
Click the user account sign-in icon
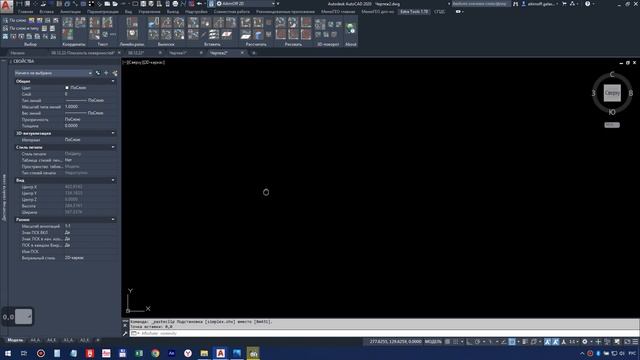pyautogui.click(x=524, y=4)
